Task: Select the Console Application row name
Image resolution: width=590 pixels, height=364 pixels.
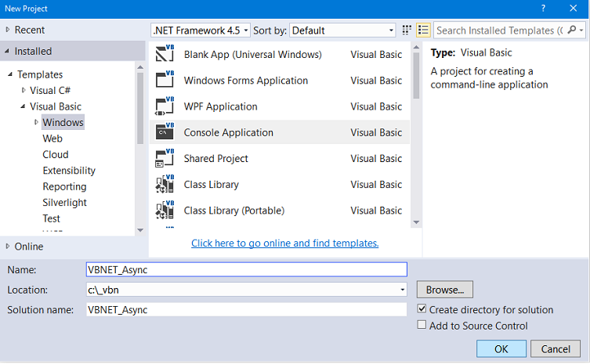Action: (x=228, y=132)
